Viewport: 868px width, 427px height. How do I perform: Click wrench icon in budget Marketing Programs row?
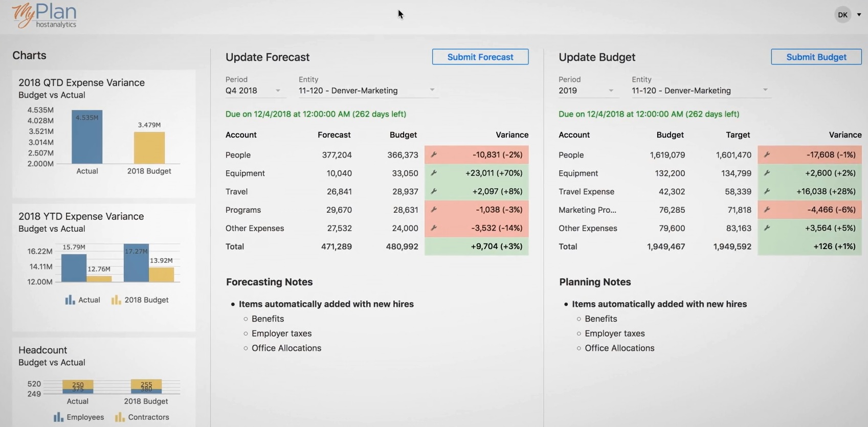(x=767, y=210)
